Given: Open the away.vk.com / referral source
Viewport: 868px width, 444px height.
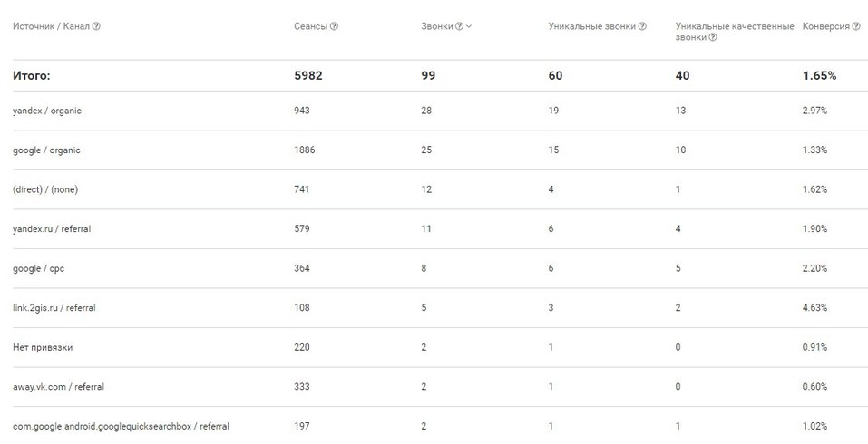Looking at the screenshot, I should (x=58, y=387).
